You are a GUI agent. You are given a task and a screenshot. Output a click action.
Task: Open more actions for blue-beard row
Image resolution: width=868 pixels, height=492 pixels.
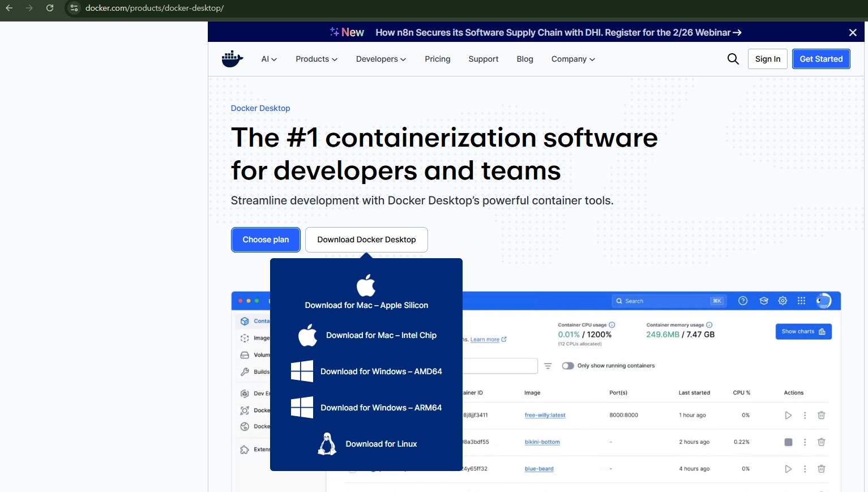pyautogui.click(x=805, y=469)
